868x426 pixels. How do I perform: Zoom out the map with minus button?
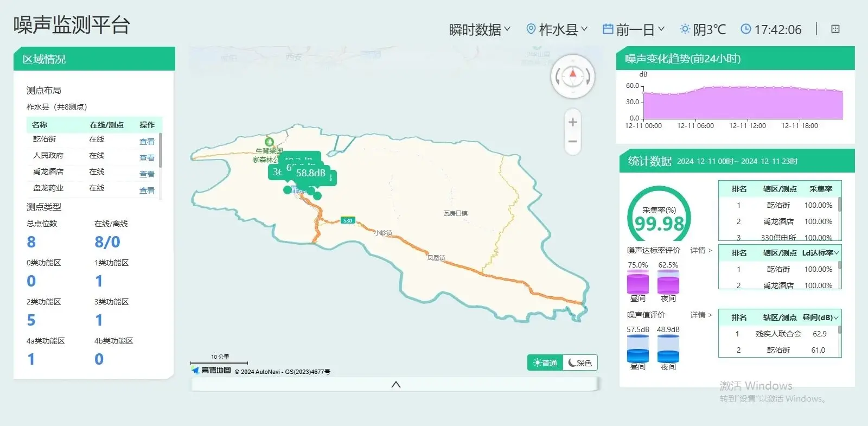(x=572, y=142)
